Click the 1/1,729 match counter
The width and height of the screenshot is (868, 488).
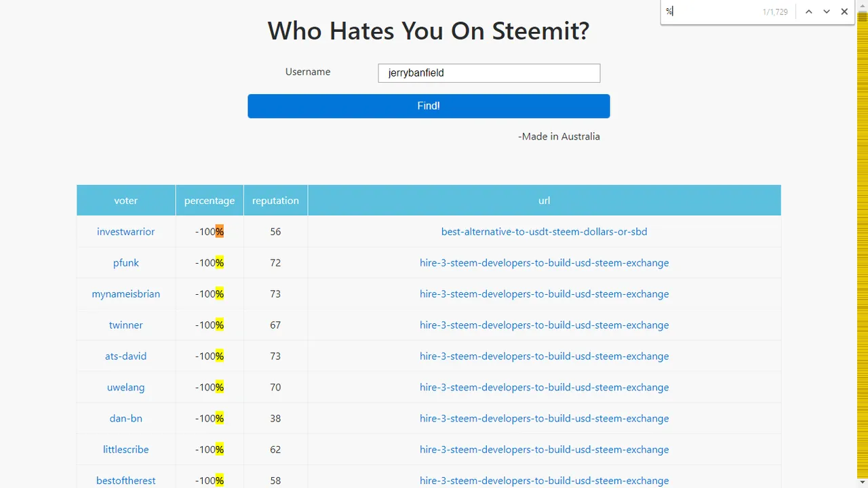pyautogui.click(x=775, y=12)
